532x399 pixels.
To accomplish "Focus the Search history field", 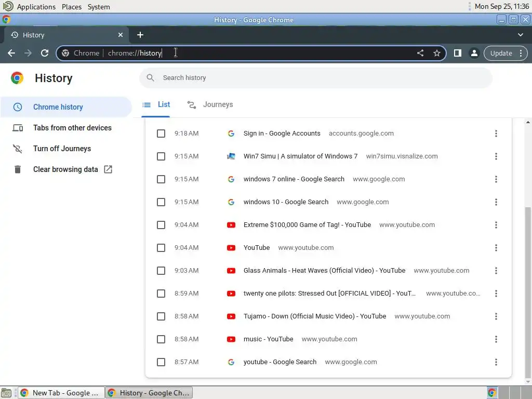I will (x=315, y=78).
